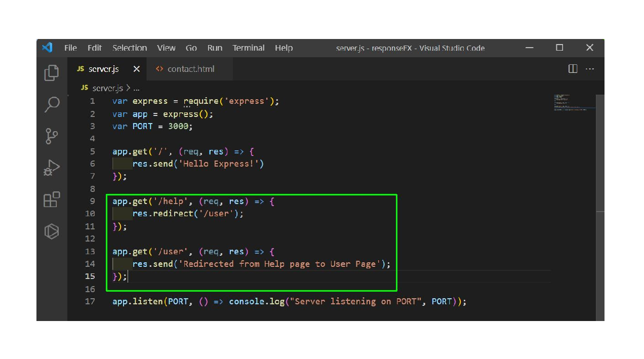Click the bottom activity bar play-shaped icon

52,231
